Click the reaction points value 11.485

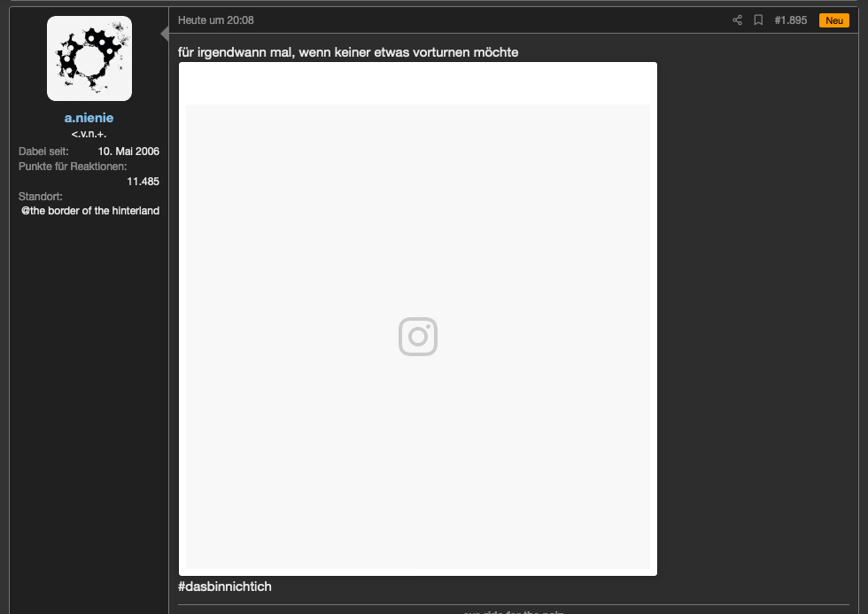pos(143,182)
